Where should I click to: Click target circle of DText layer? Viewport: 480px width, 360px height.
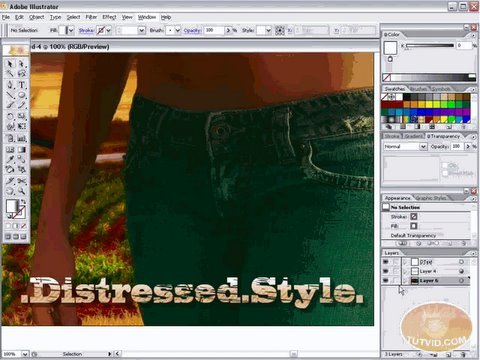(x=461, y=262)
